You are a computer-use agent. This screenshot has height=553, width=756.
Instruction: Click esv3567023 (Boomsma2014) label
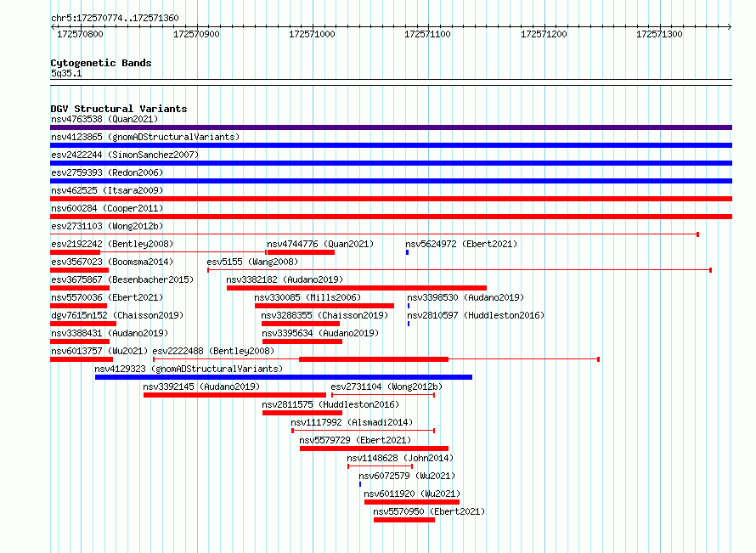[112, 262]
